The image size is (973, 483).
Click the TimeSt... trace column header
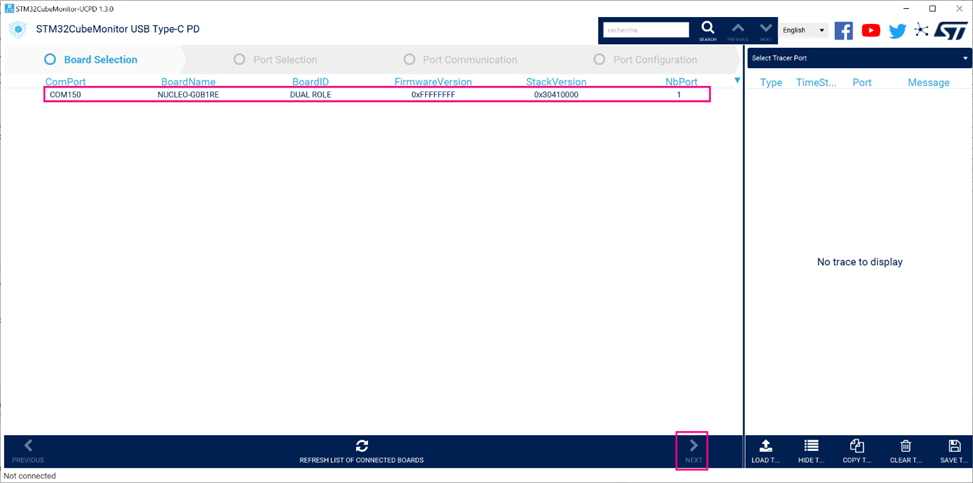tap(817, 83)
